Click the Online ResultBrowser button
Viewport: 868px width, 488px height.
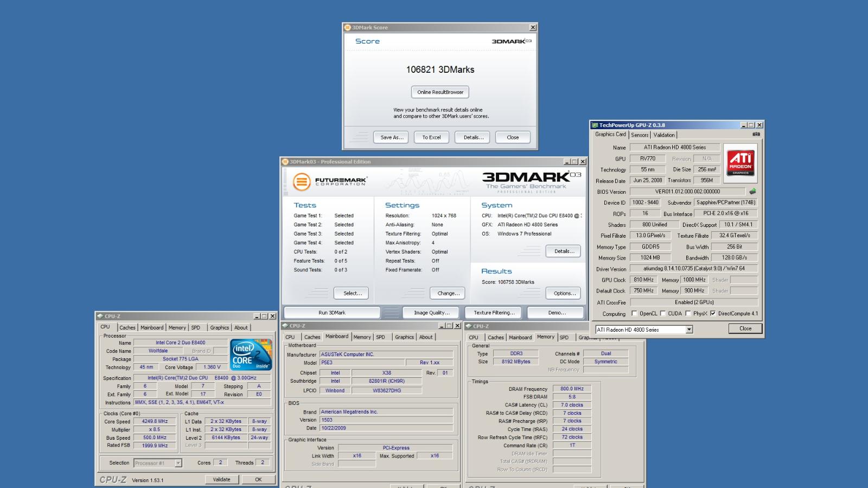coord(440,92)
